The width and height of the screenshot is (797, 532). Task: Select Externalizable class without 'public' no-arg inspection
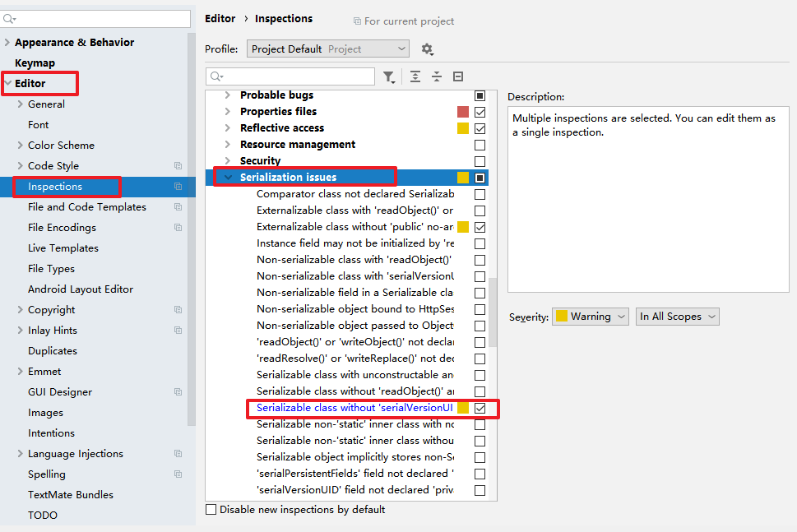point(354,227)
